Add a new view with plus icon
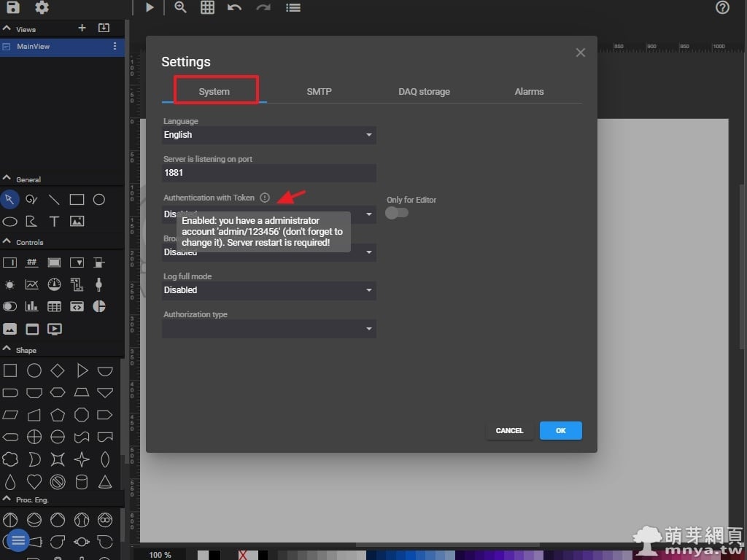 click(82, 28)
